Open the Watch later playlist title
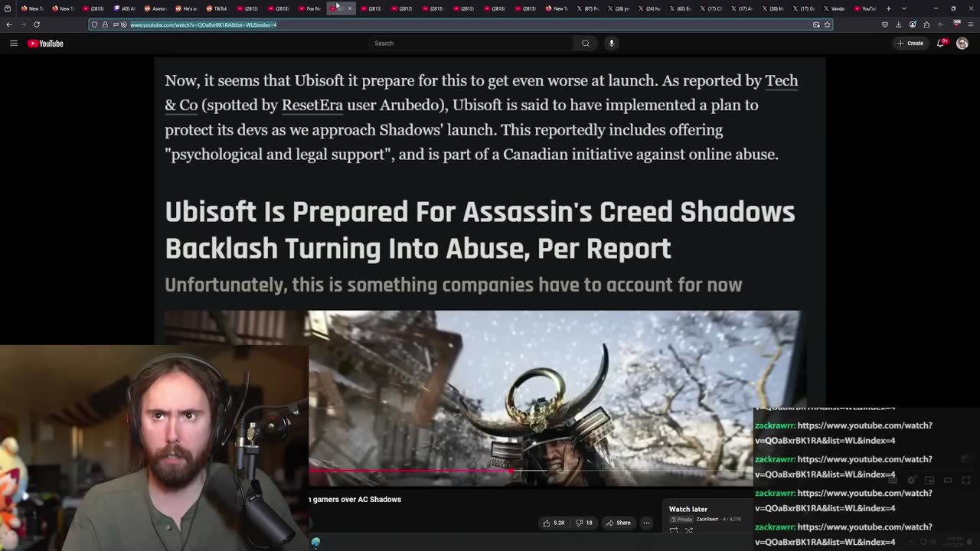 point(688,509)
